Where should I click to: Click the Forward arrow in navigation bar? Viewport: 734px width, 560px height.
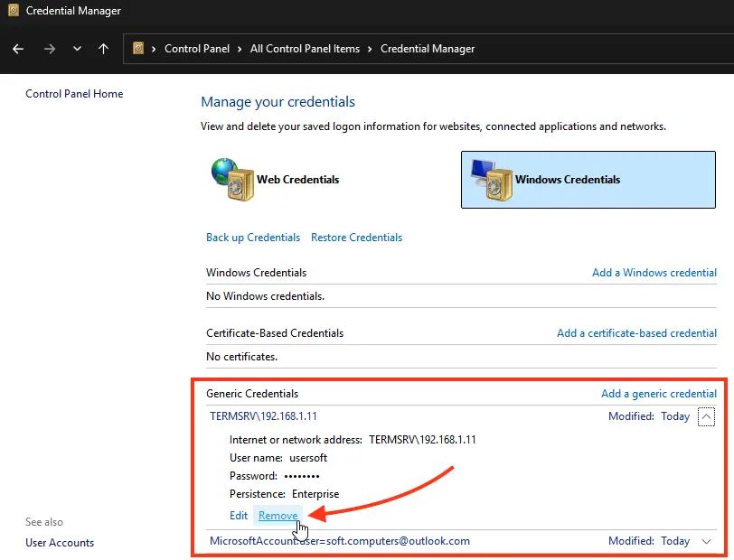49,49
